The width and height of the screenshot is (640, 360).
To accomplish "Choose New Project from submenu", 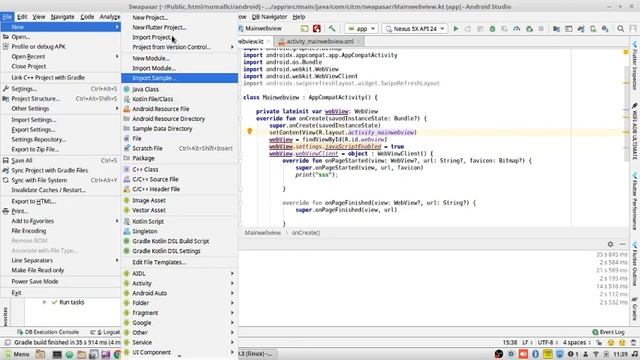I will click(180, 18).
